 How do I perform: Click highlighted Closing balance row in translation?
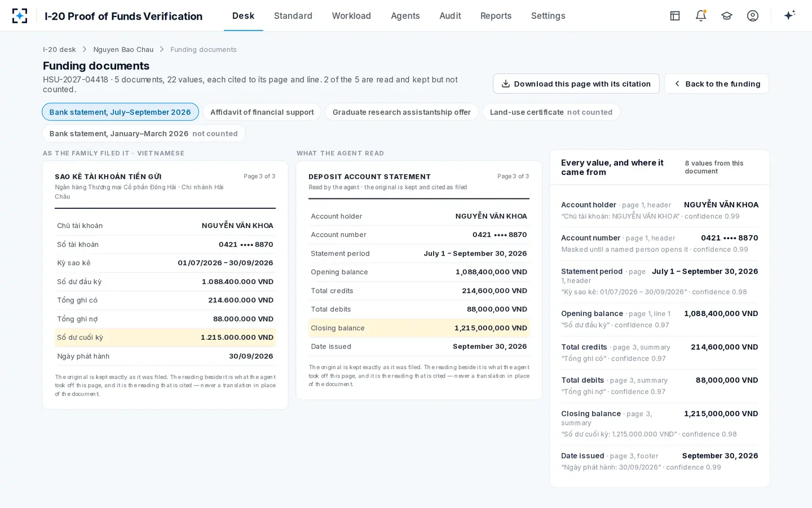(x=419, y=328)
